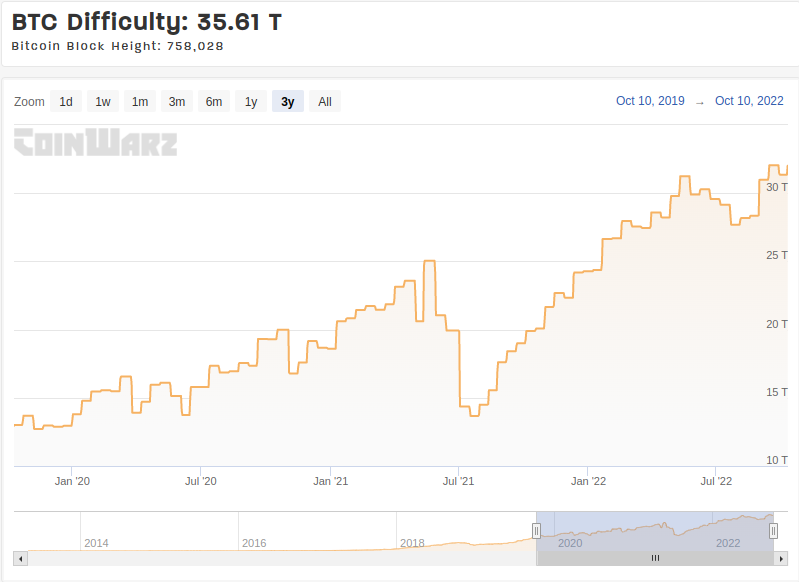
Task: Click 2014 in the navigator timeline
Action: point(96,543)
